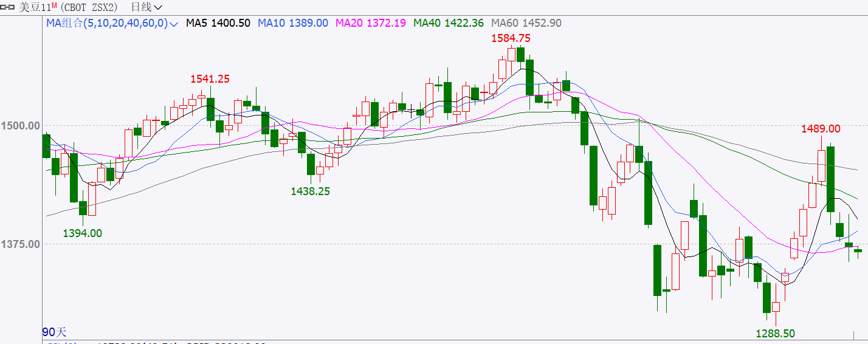Click the 90天 range label
This screenshot has height=344, width=868.
(54, 332)
